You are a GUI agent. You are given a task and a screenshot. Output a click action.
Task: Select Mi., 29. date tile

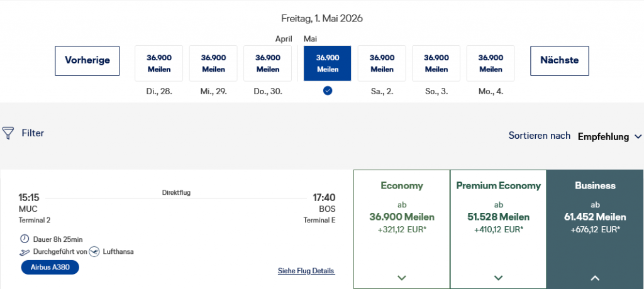point(213,63)
